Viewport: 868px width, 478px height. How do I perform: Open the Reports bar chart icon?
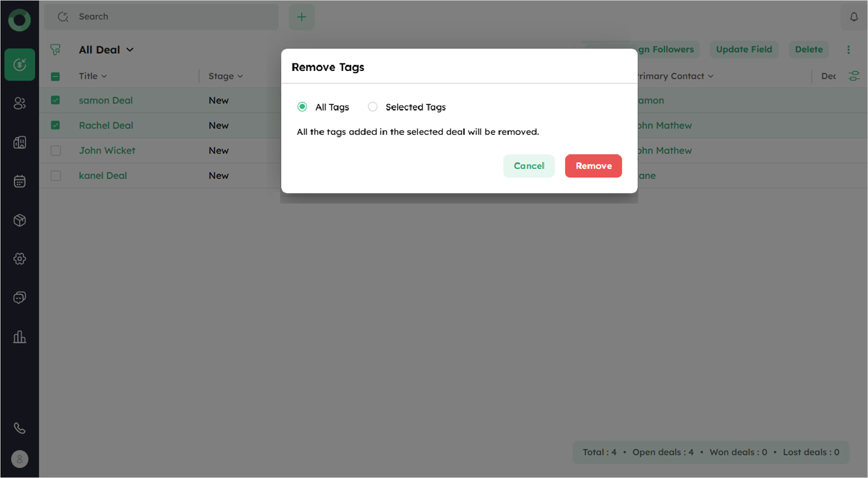[x=20, y=337]
